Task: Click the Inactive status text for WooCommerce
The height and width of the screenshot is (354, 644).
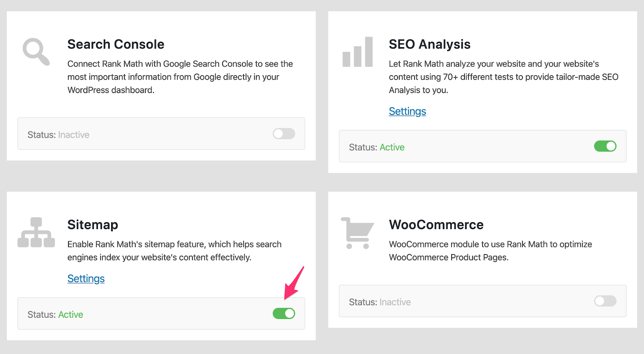Action: click(x=395, y=302)
